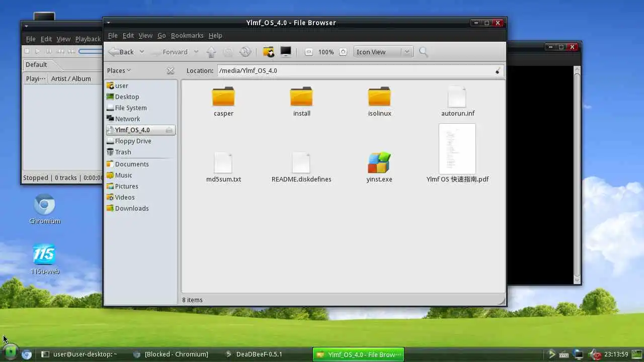Select the install folder icon
This screenshot has height=362, width=644.
(301, 97)
